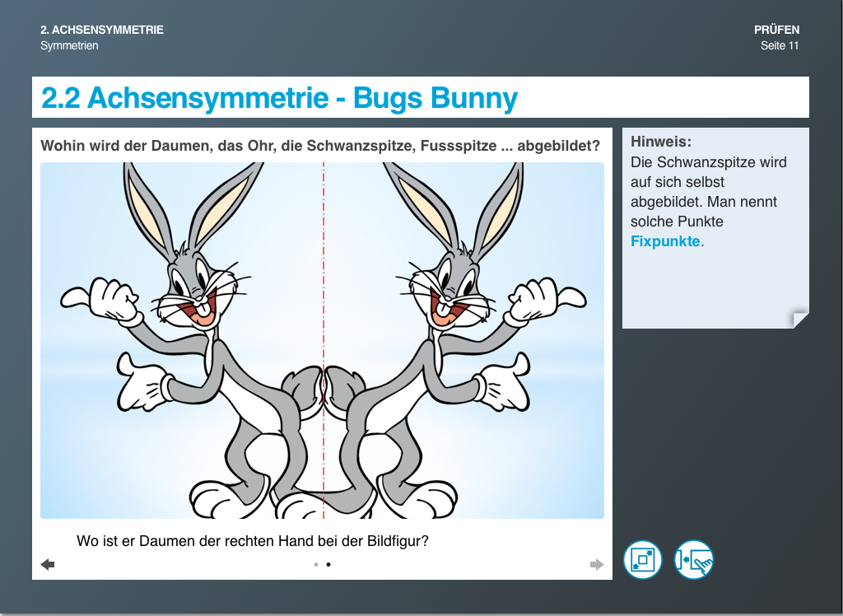Click the red dashed symmetry axis
Screen dimensions: 843x616
click(x=324, y=247)
